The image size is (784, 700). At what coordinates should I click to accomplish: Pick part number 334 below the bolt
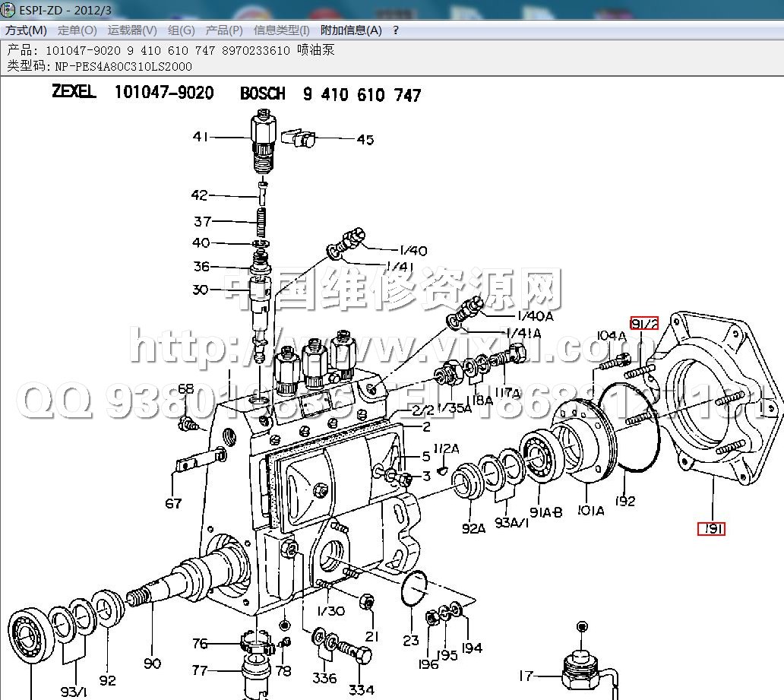tap(362, 689)
